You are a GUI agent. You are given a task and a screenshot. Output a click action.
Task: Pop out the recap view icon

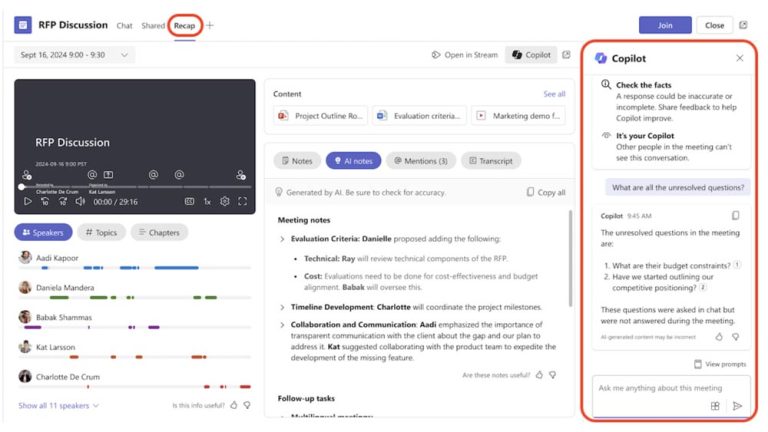(566, 55)
